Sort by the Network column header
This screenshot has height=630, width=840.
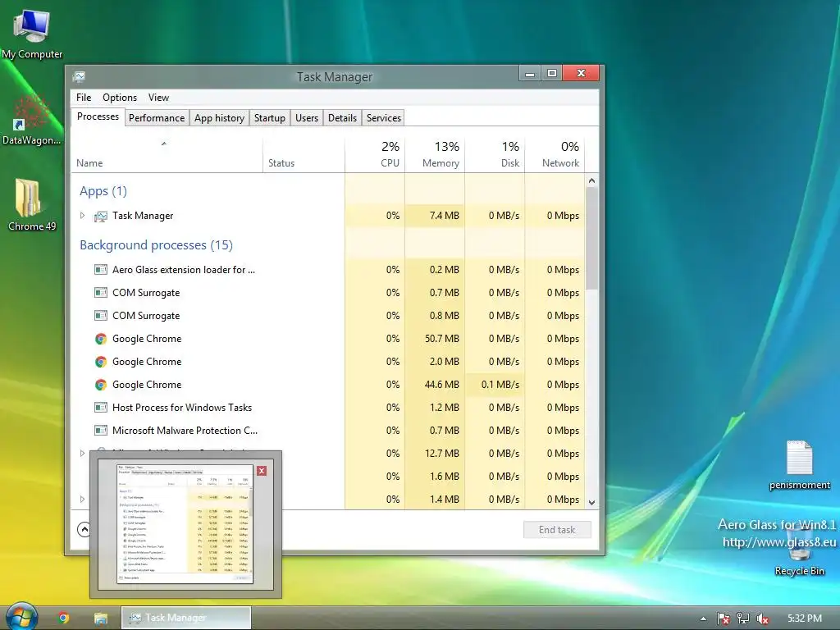(x=555, y=155)
